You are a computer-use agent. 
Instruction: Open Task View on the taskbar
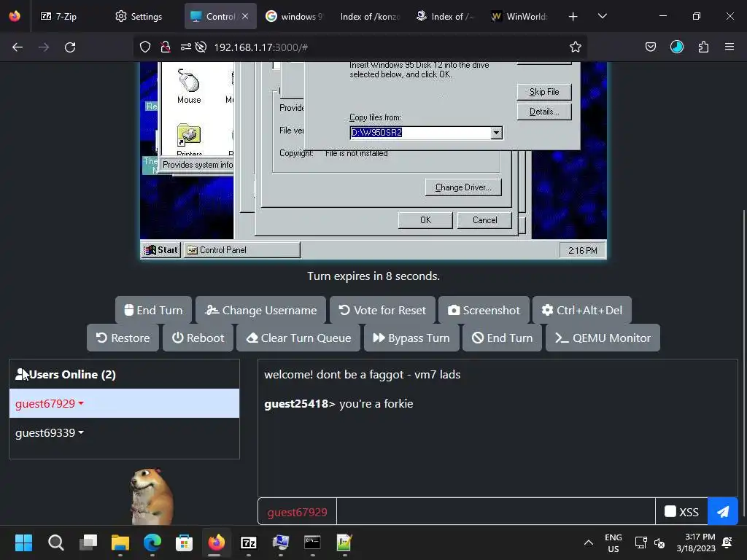coord(88,542)
